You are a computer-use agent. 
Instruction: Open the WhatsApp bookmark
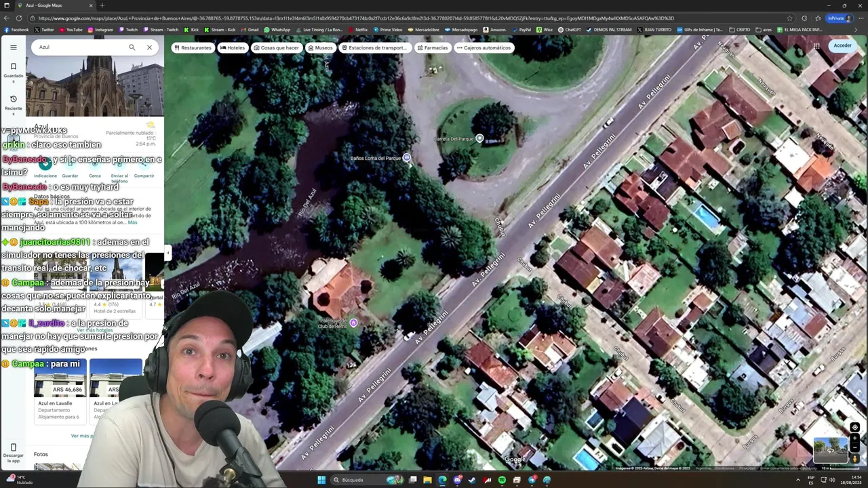tap(277, 30)
